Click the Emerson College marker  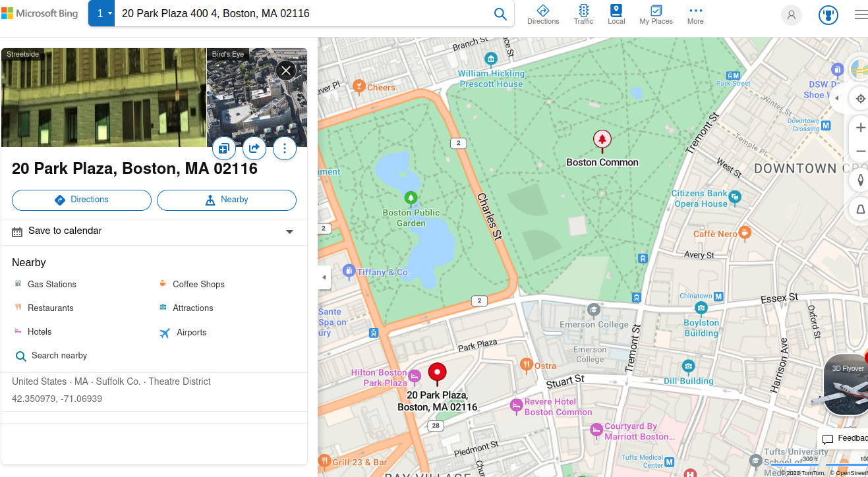pyautogui.click(x=594, y=310)
